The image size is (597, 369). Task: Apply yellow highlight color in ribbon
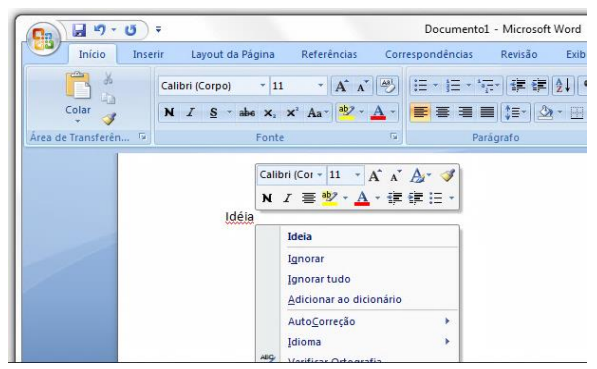point(346,112)
